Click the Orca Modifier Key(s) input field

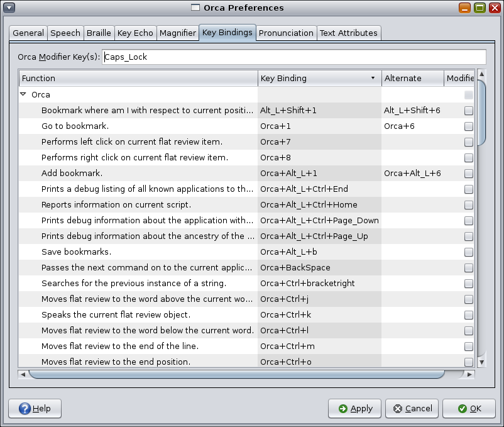(x=293, y=57)
